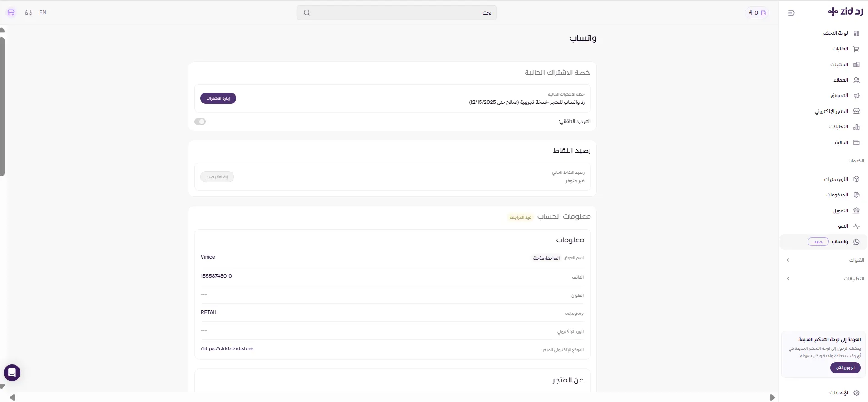The width and height of the screenshot is (868, 402).
Task: Click the marketing megaphone icon (التسويق)
Action: (857, 96)
